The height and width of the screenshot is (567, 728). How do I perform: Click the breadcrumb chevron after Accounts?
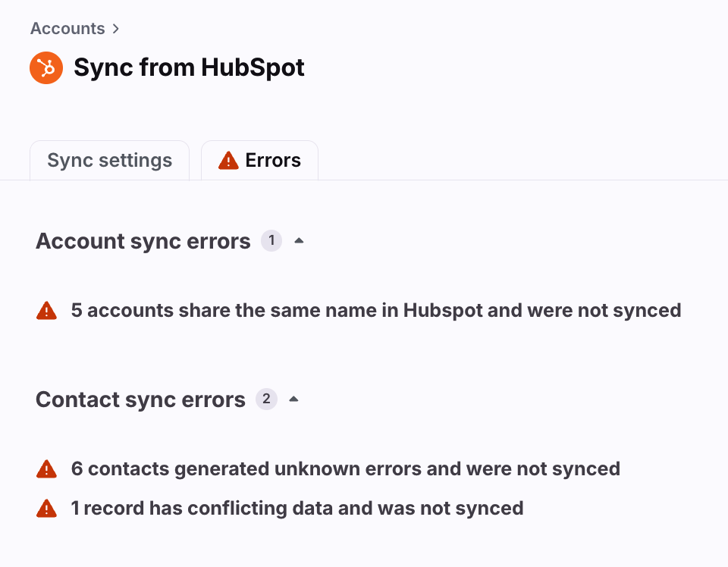[x=115, y=29]
